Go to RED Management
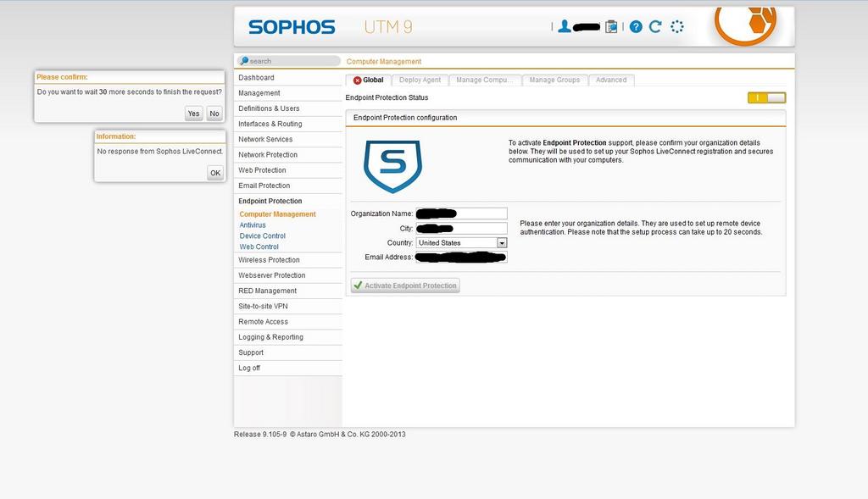868x499 pixels. (288, 291)
